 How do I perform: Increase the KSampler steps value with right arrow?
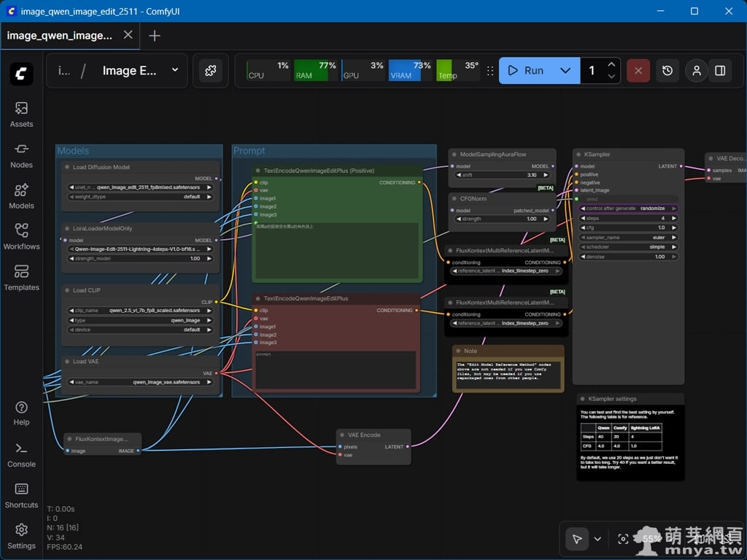[x=675, y=218]
